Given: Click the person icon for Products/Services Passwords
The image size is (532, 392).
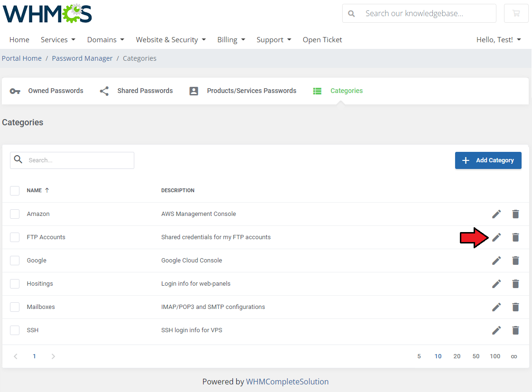Looking at the screenshot, I should [194, 91].
